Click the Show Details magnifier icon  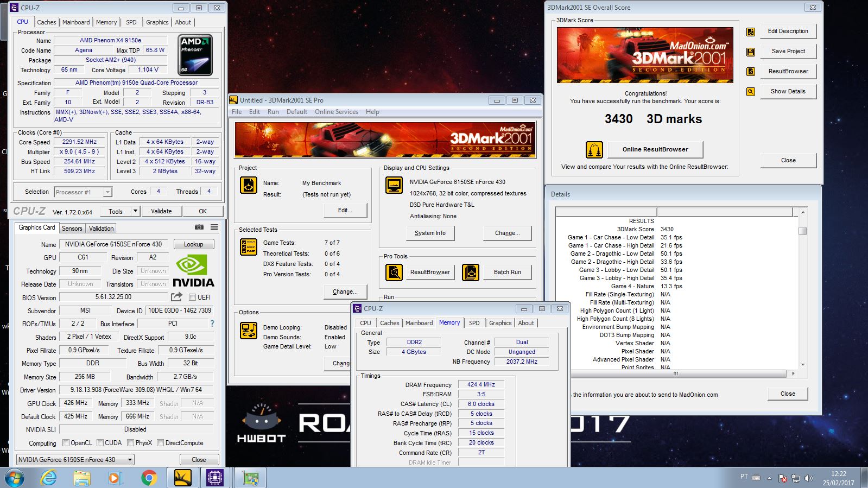click(751, 92)
